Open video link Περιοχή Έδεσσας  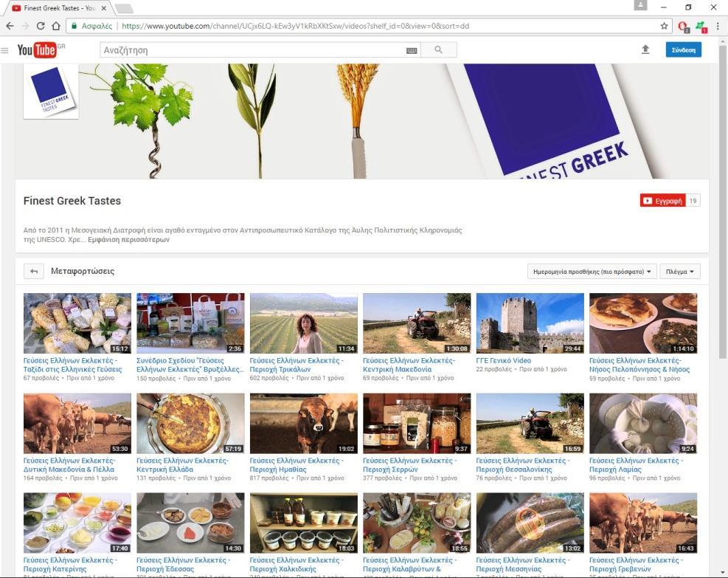coord(184,565)
